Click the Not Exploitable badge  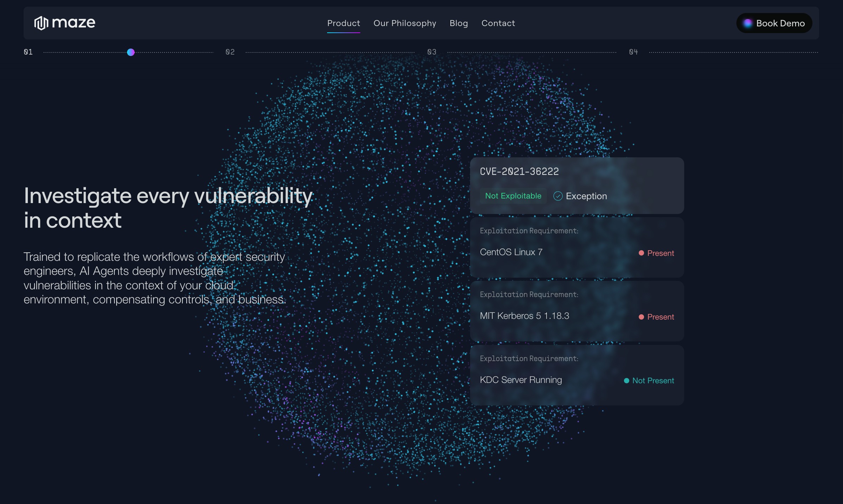pos(513,196)
